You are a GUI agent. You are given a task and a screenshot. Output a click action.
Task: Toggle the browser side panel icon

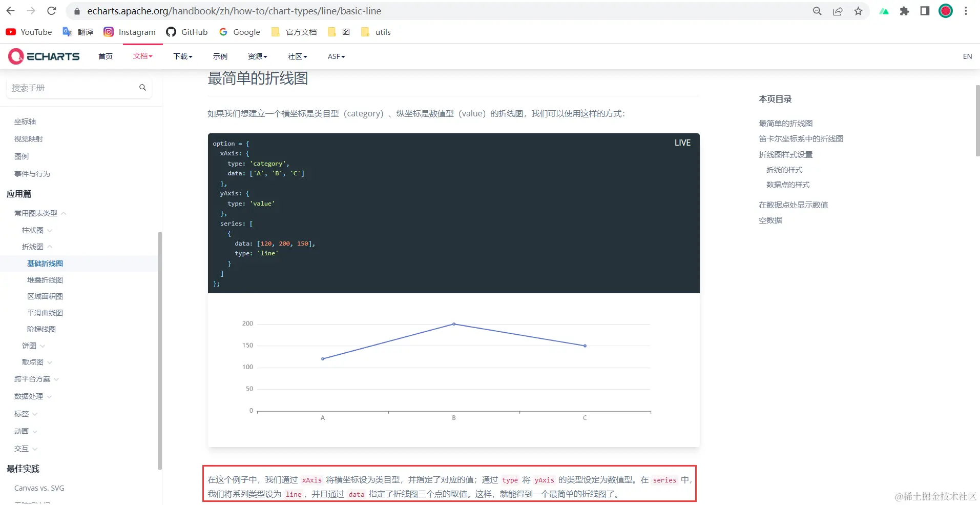tap(925, 11)
